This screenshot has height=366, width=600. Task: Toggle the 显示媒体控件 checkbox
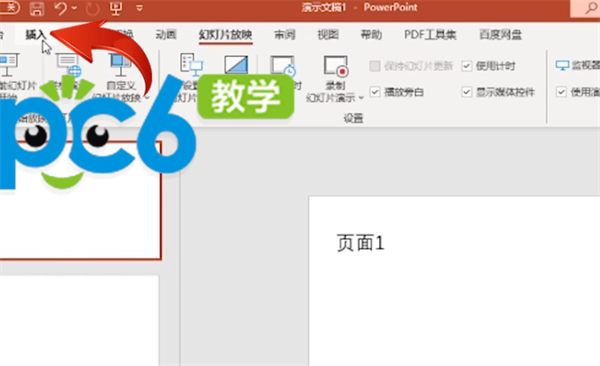tap(466, 92)
